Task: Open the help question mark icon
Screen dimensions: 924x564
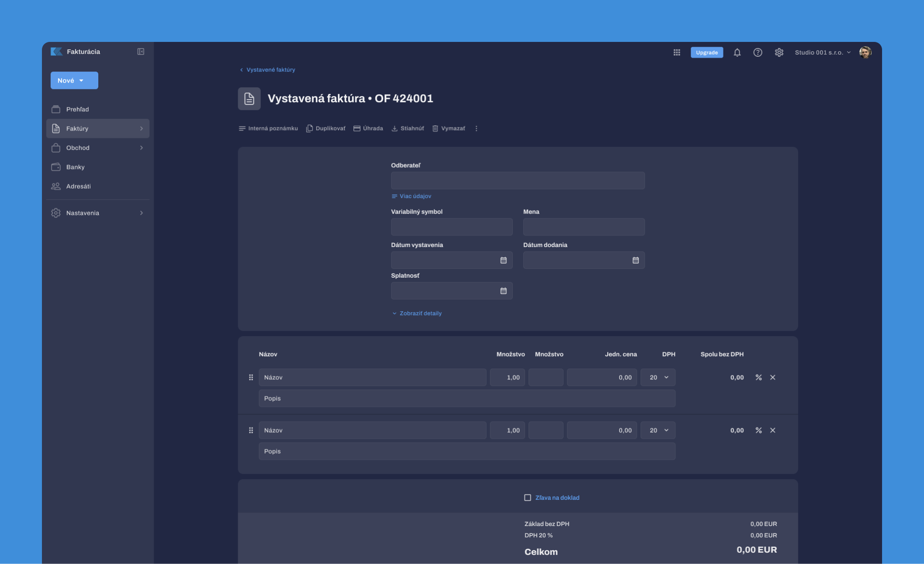Action: [758, 52]
